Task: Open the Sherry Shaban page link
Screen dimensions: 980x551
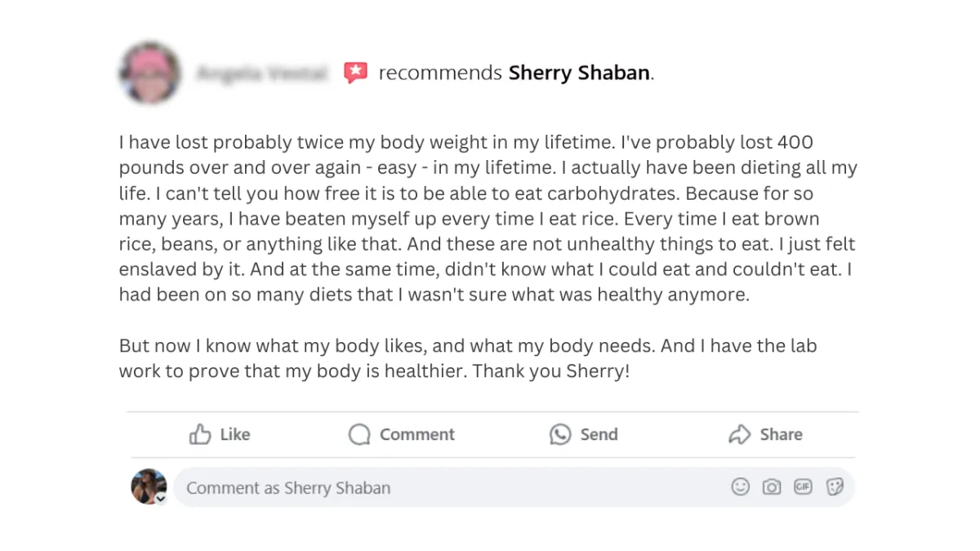Action: pyautogui.click(x=580, y=73)
